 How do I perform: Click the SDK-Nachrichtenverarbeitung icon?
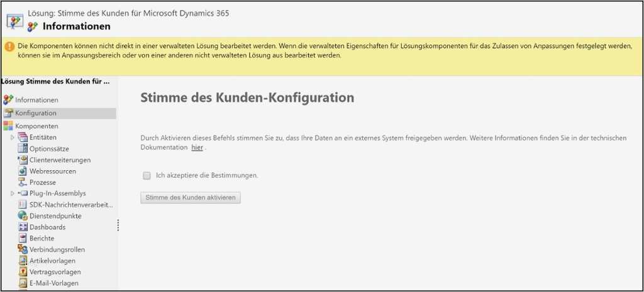23,205
